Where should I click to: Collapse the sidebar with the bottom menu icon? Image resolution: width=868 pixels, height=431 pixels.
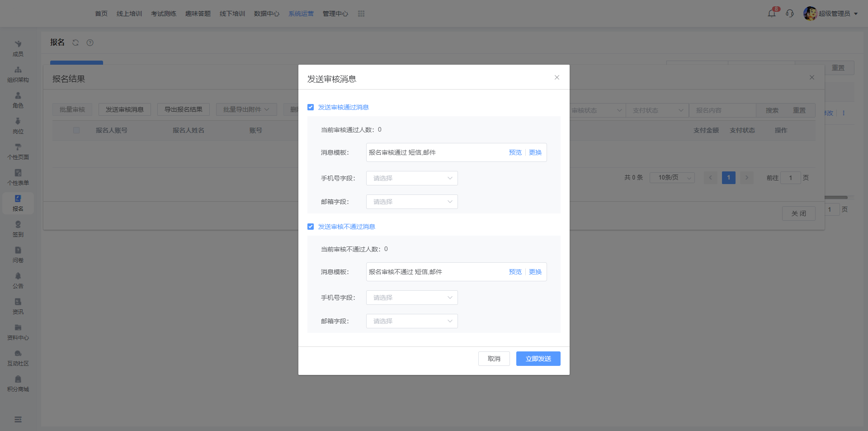coord(18,419)
